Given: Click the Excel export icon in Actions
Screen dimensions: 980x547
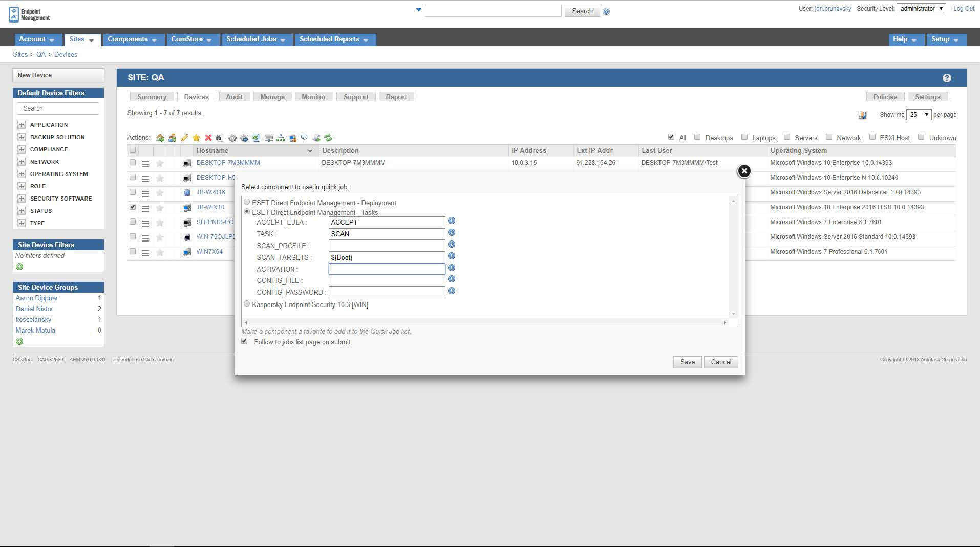Looking at the screenshot, I should (x=256, y=138).
